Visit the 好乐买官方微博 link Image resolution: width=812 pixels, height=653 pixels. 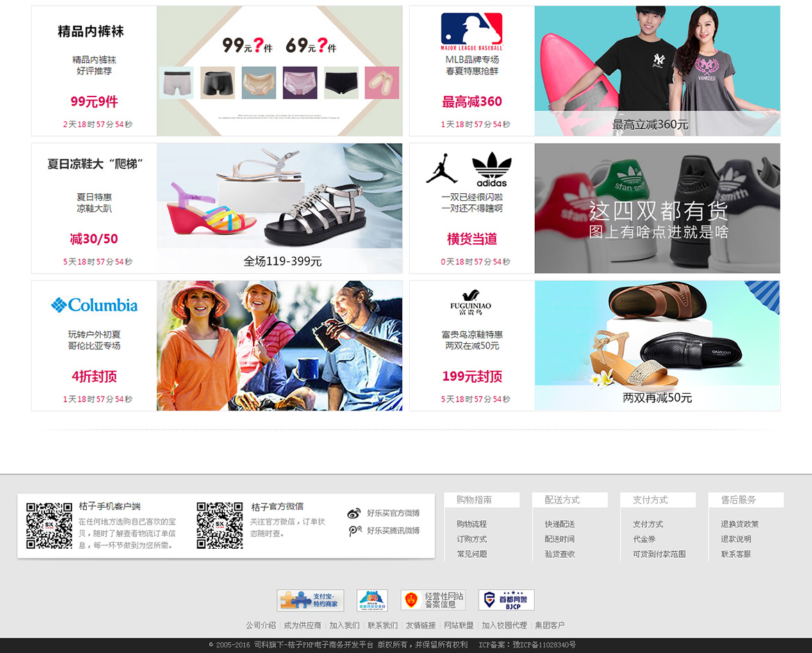tap(394, 513)
